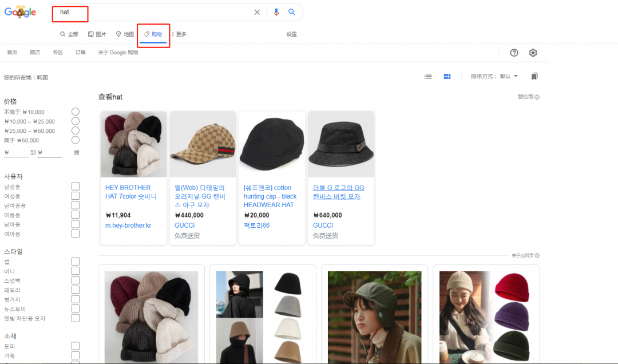Open result card with bucket hat models
Viewport: 618px width, 364px height.
(x=263, y=315)
